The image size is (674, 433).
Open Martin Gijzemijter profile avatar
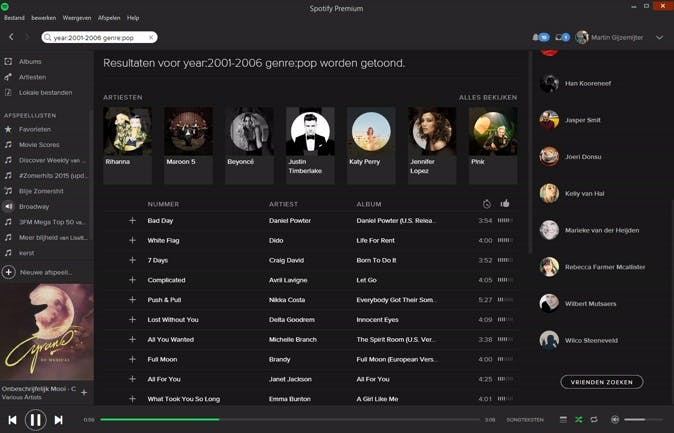582,37
